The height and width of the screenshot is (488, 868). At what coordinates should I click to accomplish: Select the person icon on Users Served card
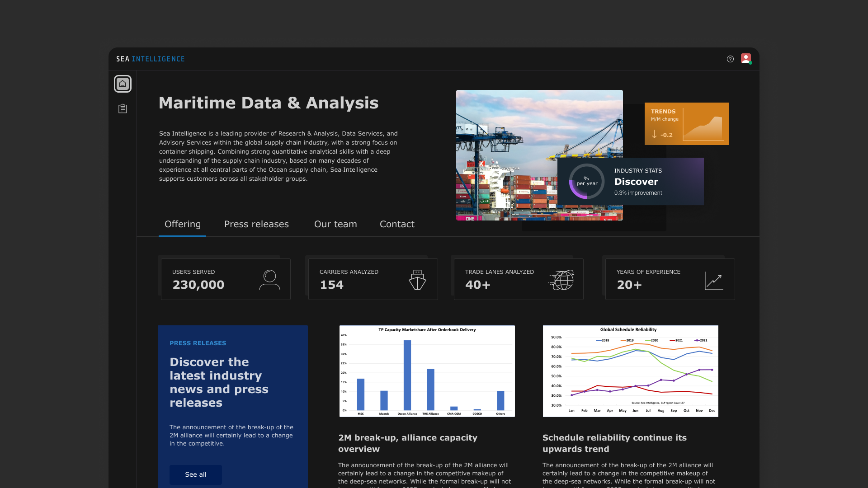[269, 279]
